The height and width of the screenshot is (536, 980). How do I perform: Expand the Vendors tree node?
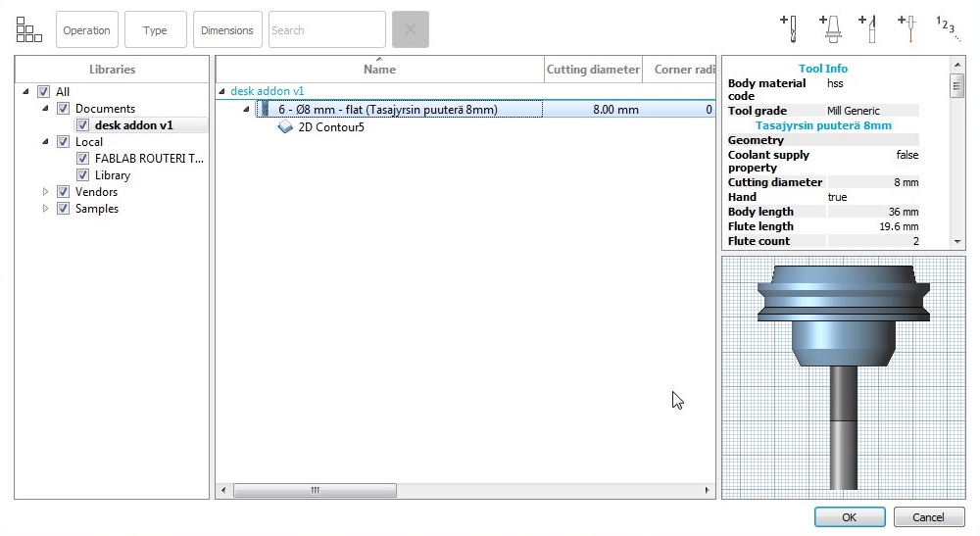(x=45, y=192)
